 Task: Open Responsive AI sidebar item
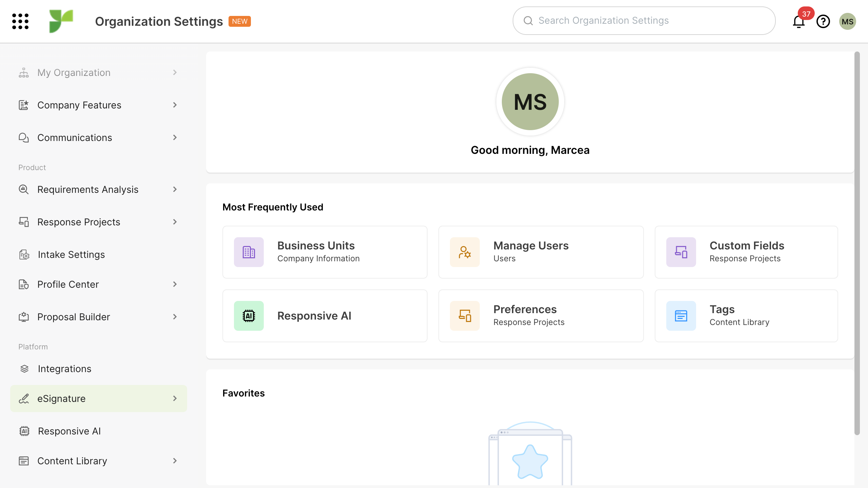click(69, 431)
